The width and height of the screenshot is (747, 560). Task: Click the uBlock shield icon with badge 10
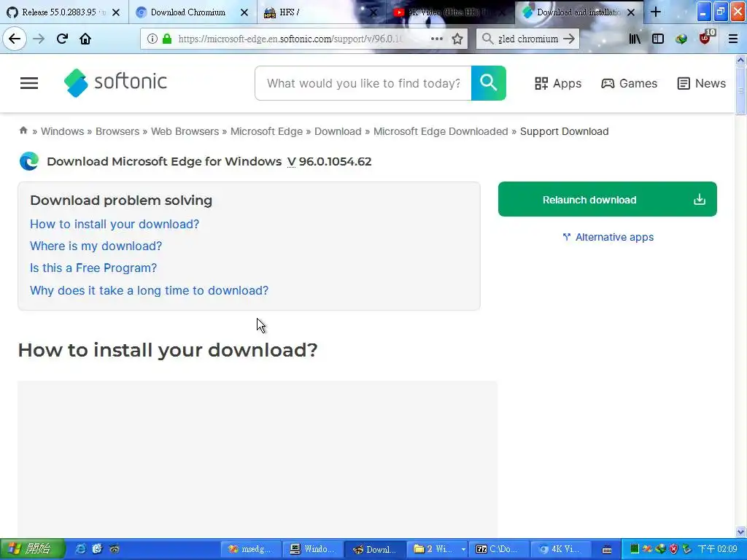coord(706,38)
